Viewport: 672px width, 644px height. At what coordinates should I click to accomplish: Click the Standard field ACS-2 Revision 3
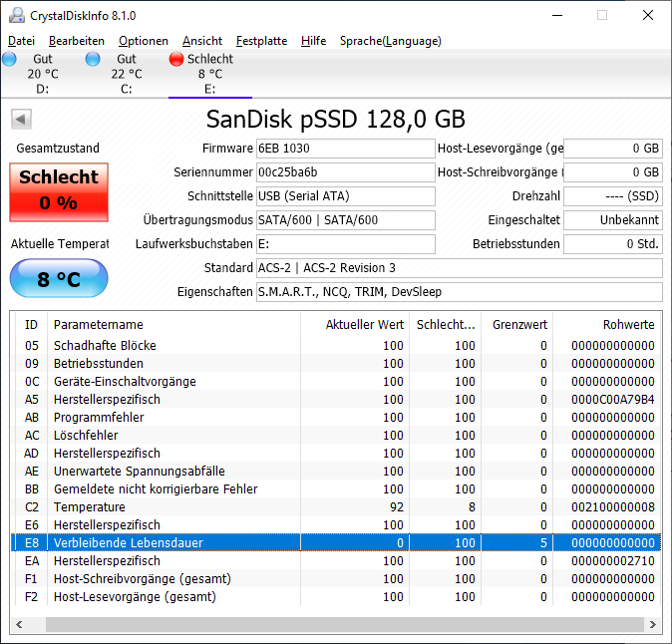pos(460,268)
